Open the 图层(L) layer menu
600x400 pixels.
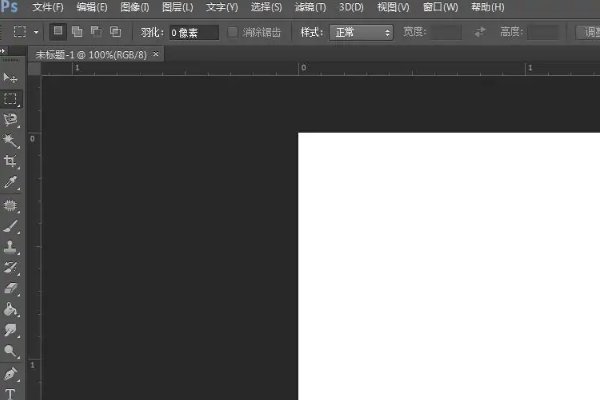click(177, 8)
